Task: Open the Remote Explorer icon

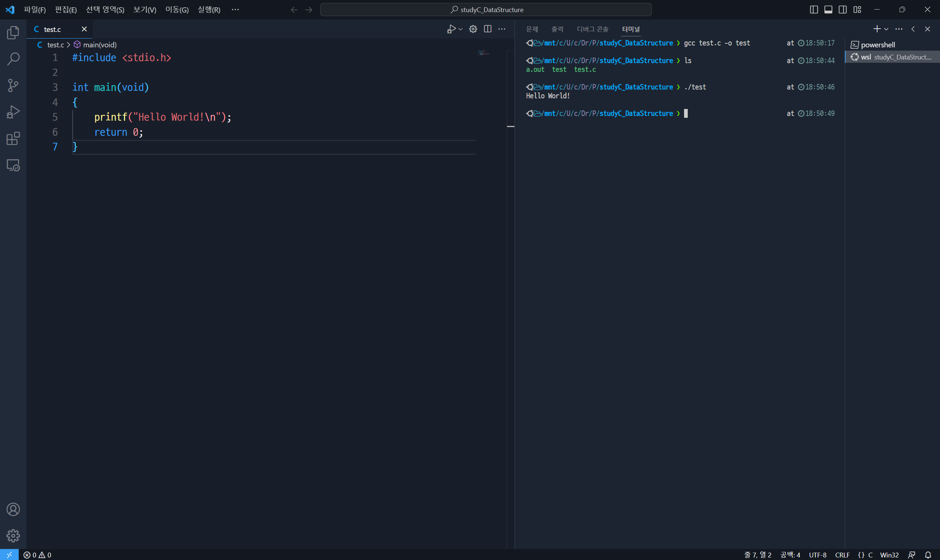Action: [x=13, y=165]
